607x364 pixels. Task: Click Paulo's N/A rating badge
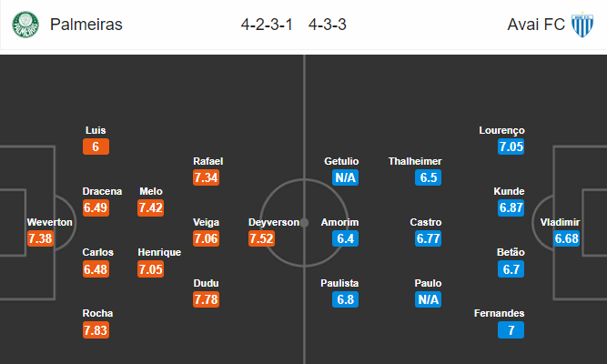pos(428,298)
